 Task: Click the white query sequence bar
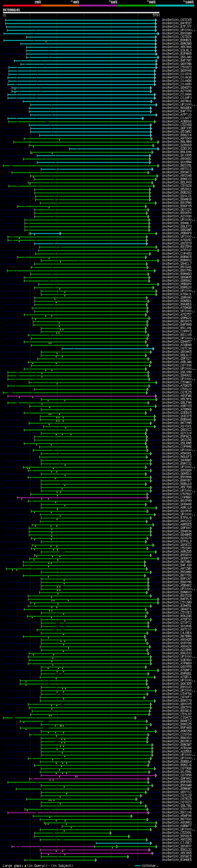81,13
